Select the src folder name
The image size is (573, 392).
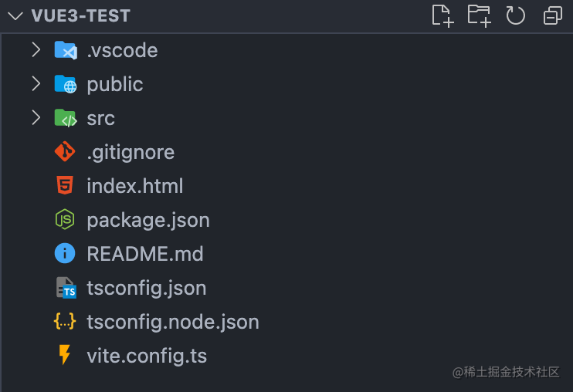point(100,119)
